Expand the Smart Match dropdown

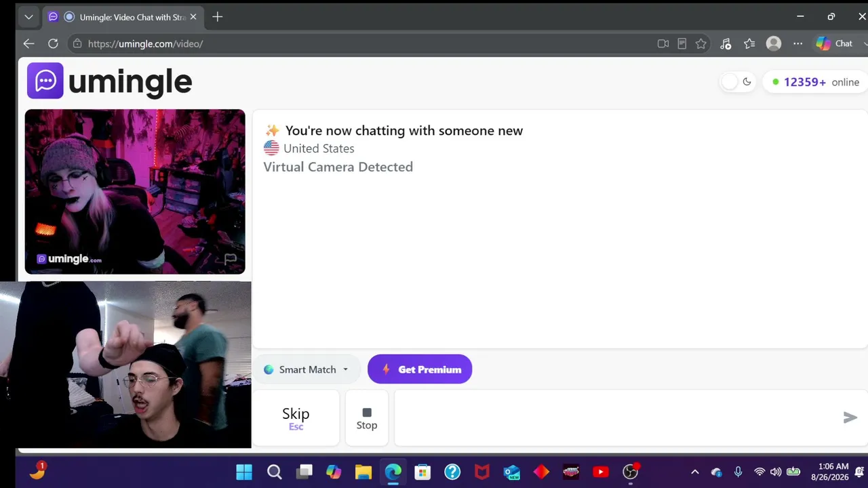[306, 369]
